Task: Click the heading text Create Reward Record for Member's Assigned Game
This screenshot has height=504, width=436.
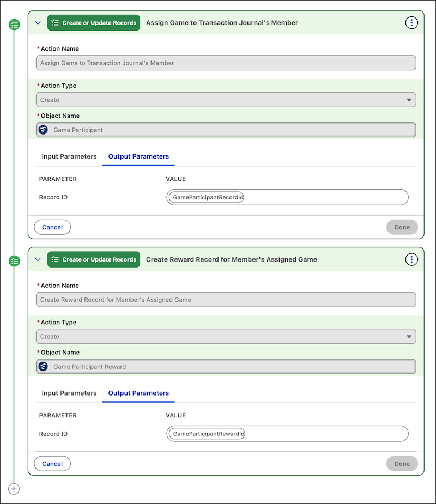Action: 232,259
